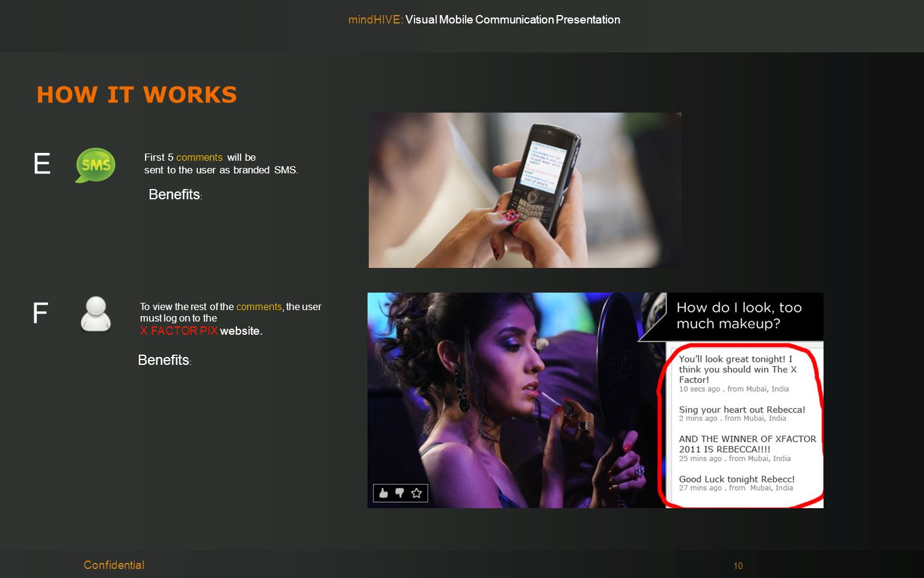
Task: Click yellow 'comments' word in step F
Action: click(259, 306)
